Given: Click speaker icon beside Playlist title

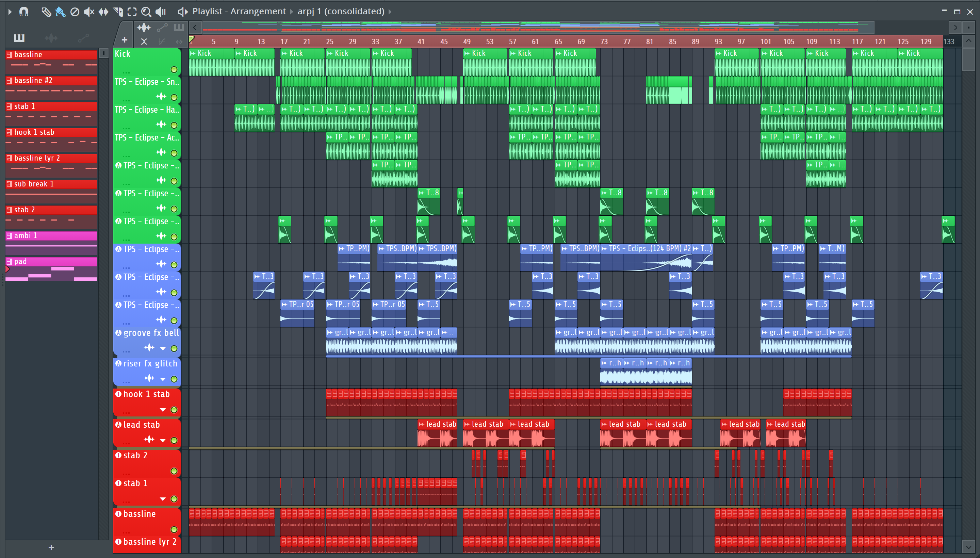Looking at the screenshot, I should coord(182,12).
